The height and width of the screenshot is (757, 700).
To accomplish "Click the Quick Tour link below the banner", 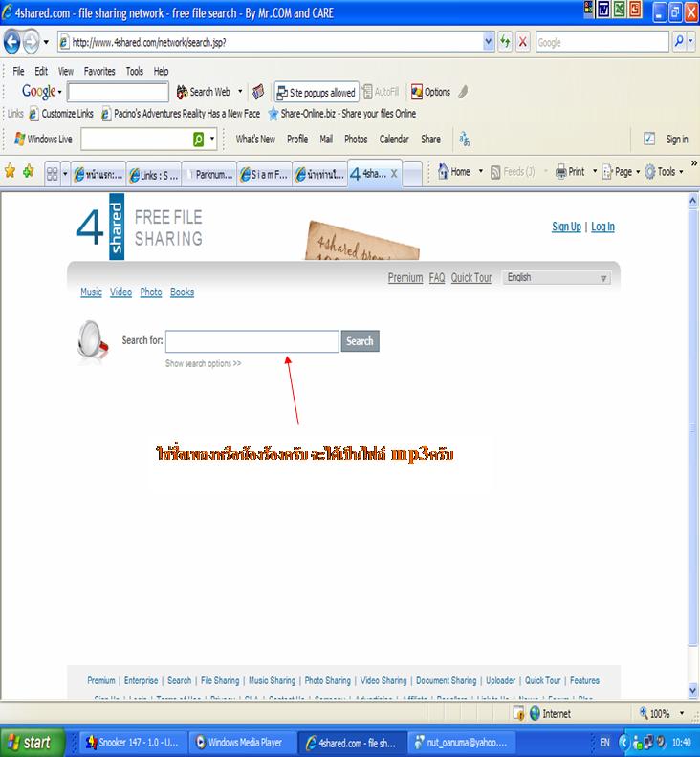I will click(x=471, y=277).
